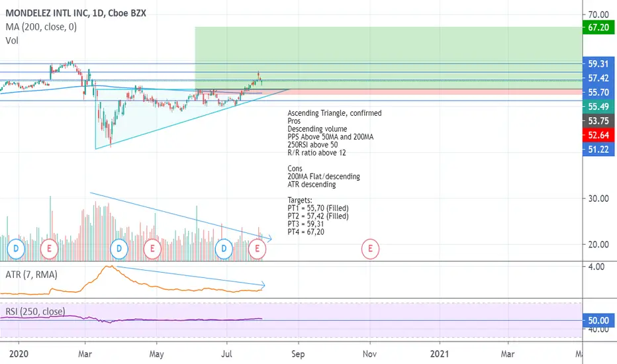Open the dividend marker after March 2020

(119, 249)
